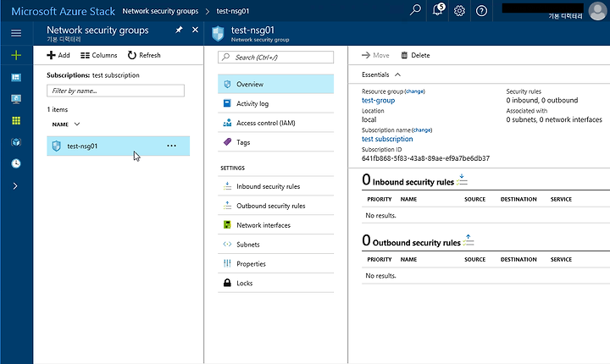Click PRIORITY header in inbound rules table
Screen dimensions: 610x364
(x=380, y=199)
